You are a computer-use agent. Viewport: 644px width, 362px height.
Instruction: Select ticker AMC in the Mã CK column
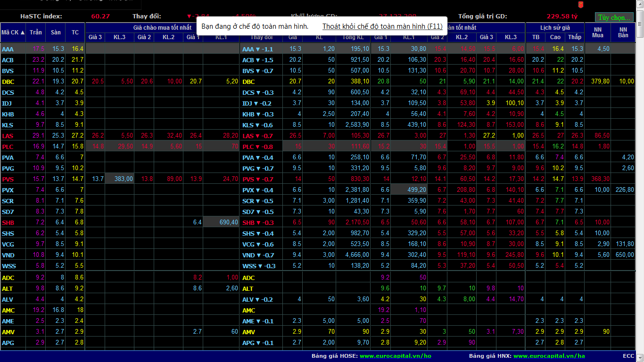click(x=8, y=310)
